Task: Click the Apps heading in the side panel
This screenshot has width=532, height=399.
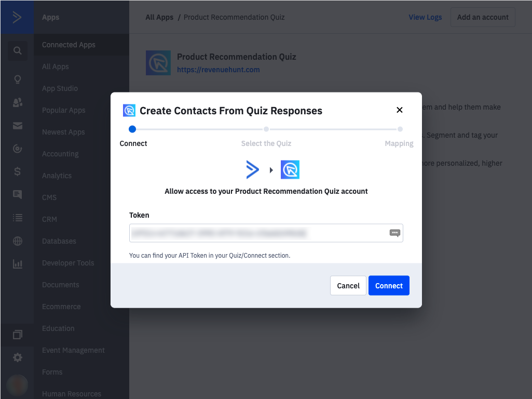Action: [x=50, y=17]
